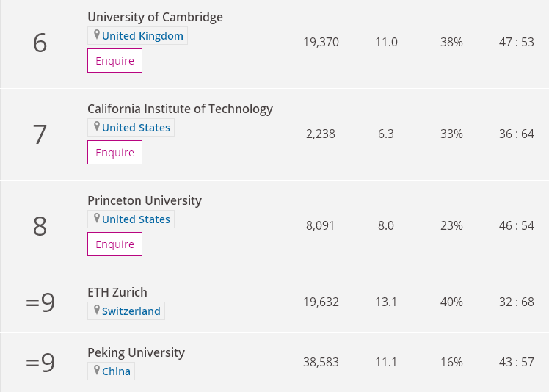Click Peking University's 38,583 student count
Screen dimensions: 549x392
tap(321, 362)
